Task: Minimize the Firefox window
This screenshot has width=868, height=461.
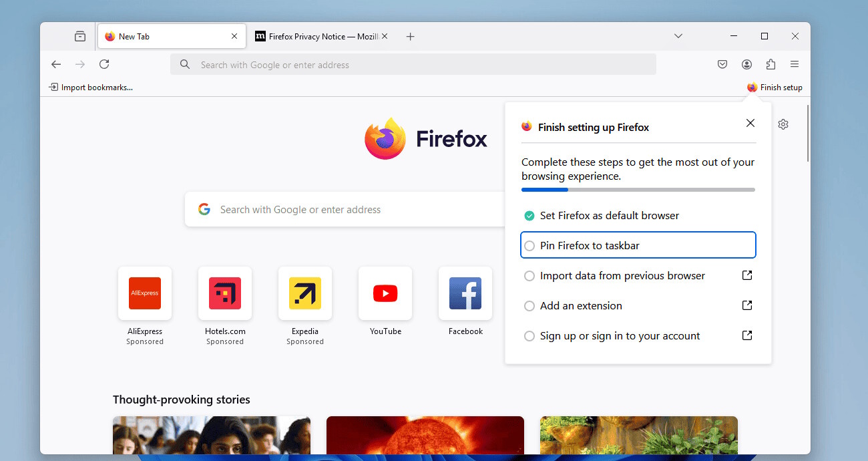Action: (x=734, y=36)
